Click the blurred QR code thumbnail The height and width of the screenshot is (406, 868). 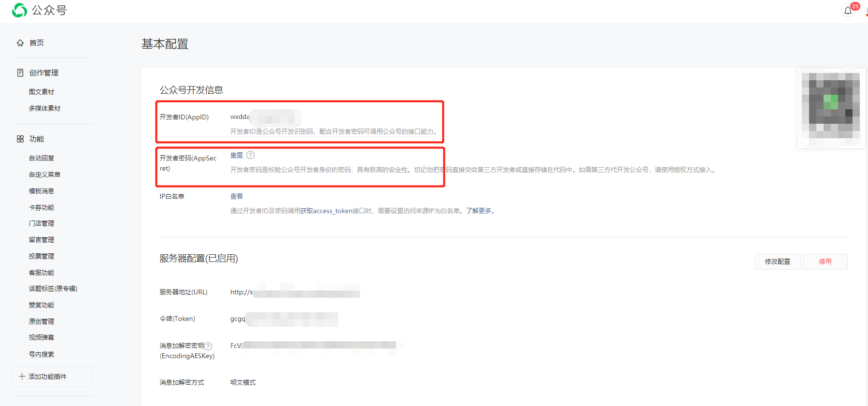(831, 106)
